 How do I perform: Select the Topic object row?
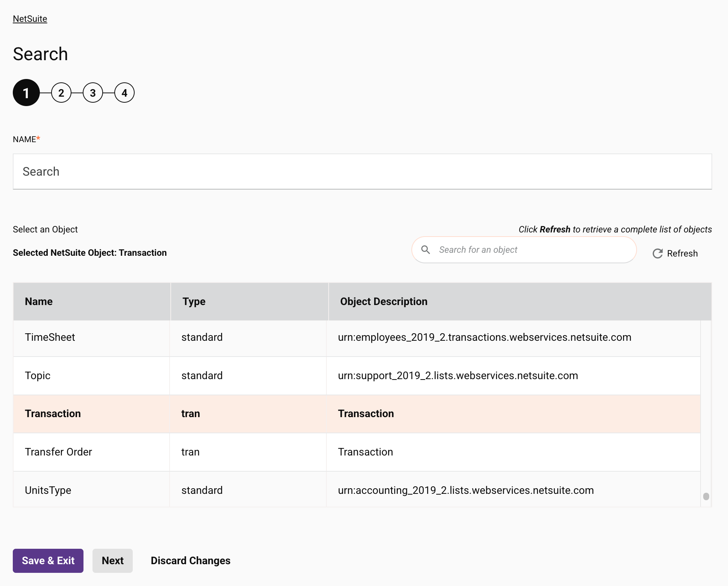(x=357, y=376)
